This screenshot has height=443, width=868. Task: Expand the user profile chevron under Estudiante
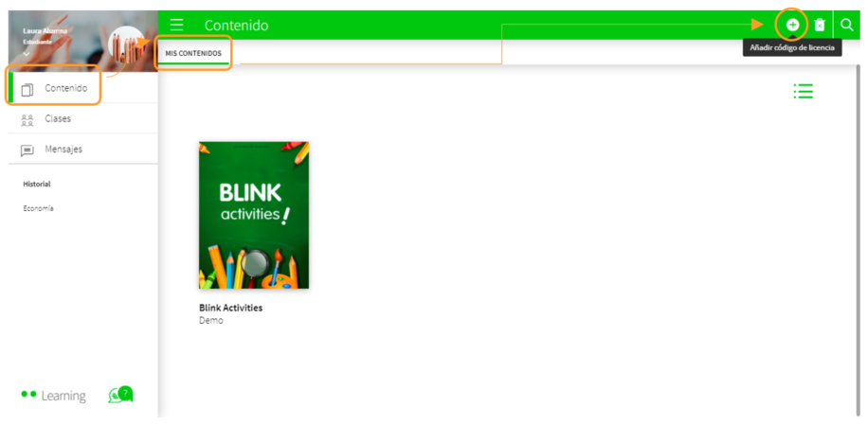click(x=27, y=54)
